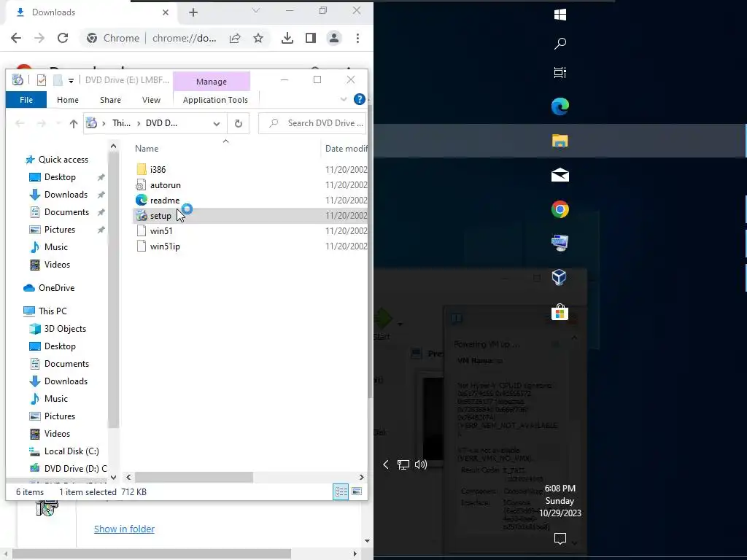Go up one folder level
This screenshot has width=747, height=560.
point(74,124)
